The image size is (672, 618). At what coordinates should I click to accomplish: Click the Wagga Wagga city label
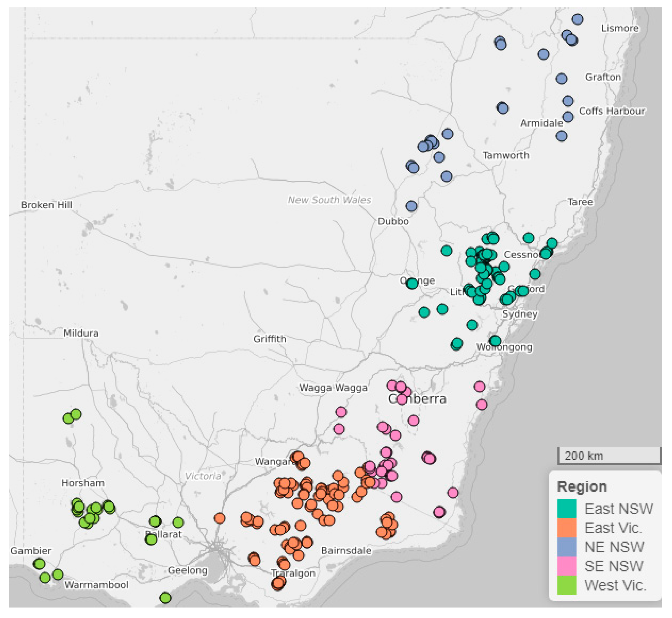coord(333,388)
